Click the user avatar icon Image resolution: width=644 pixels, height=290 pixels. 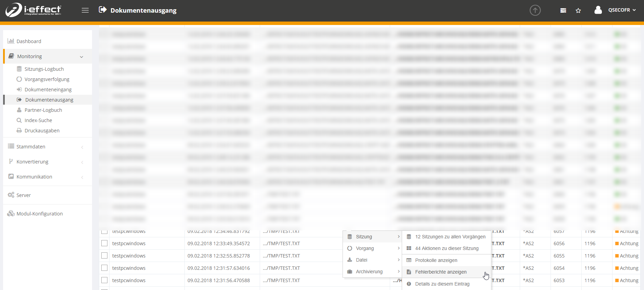tap(598, 10)
